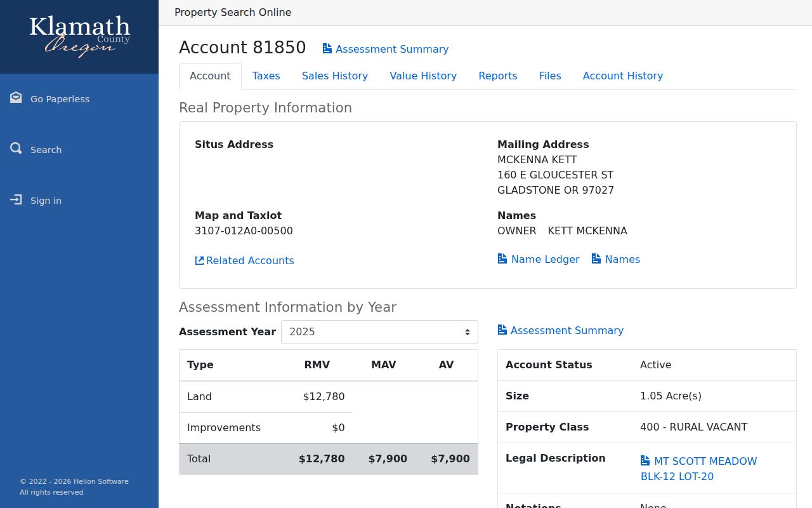The width and height of the screenshot is (812, 508).
Task: Open Assessment Summary link above Account Status
Action: (x=567, y=330)
